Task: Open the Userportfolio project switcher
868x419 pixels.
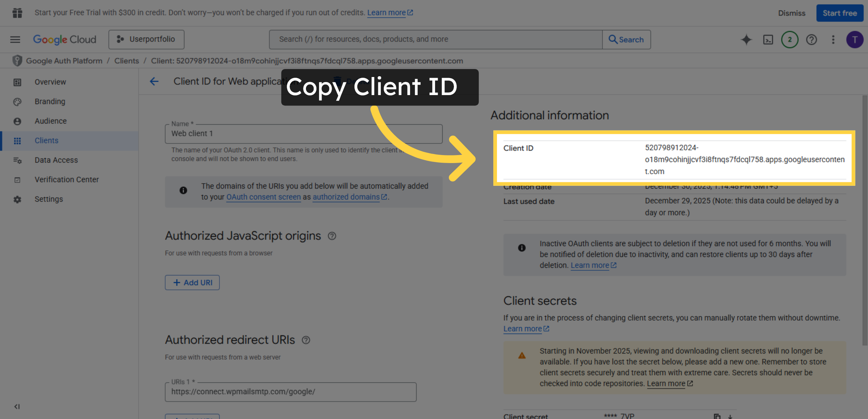Action: click(x=146, y=39)
